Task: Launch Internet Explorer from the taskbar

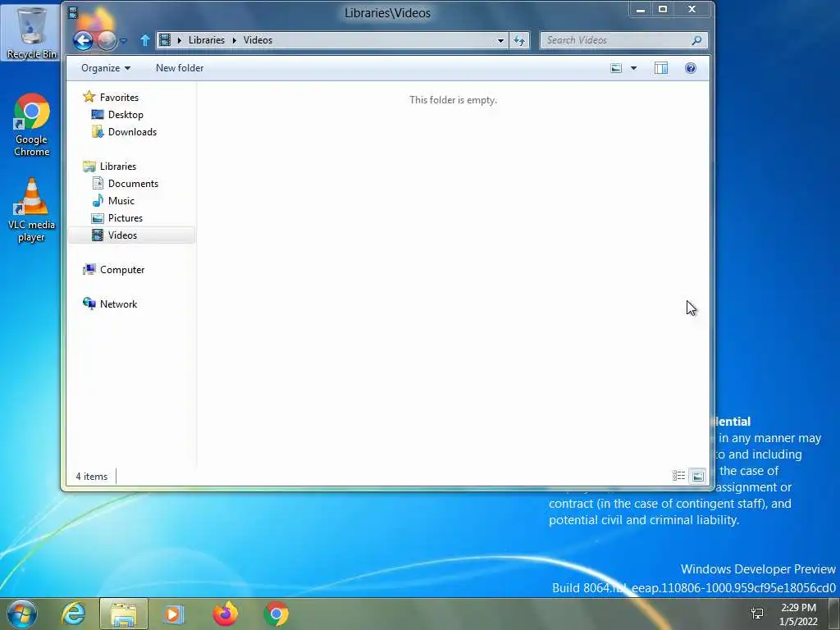Action: 73,614
